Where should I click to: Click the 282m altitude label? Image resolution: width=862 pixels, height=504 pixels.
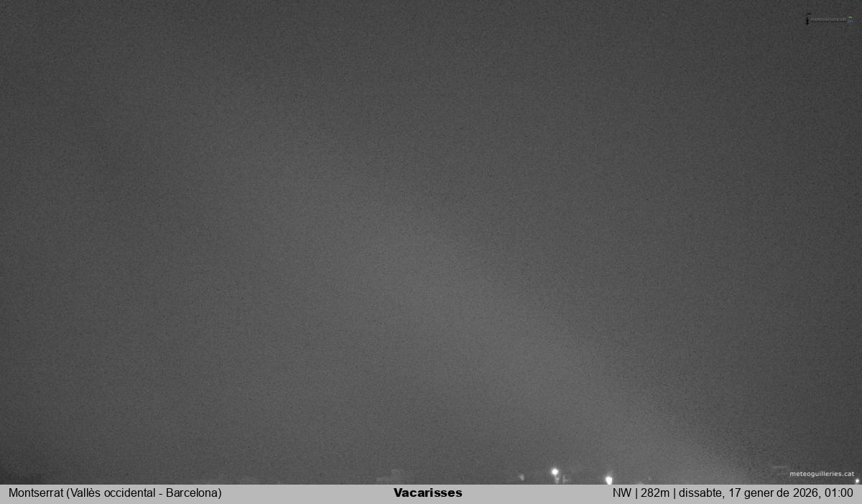(654, 493)
